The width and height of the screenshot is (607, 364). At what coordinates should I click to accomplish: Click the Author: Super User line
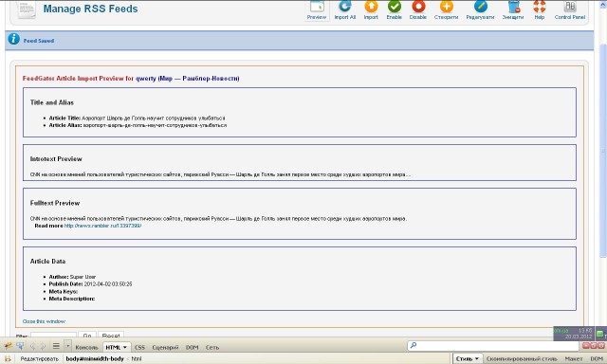click(x=72, y=277)
